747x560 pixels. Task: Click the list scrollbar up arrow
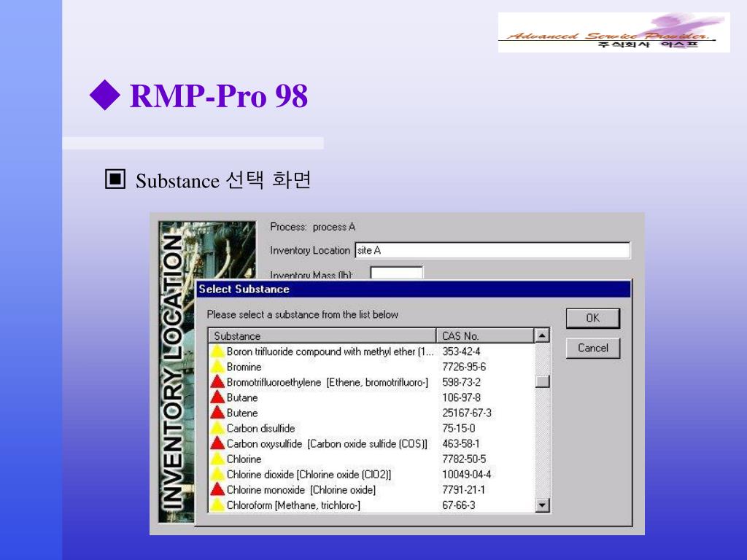click(x=542, y=335)
